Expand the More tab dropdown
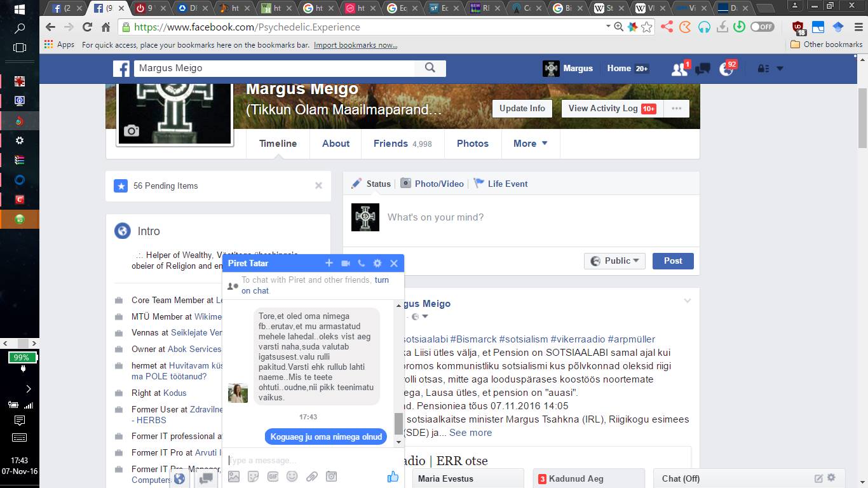This screenshot has width=868, height=488. pos(531,144)
